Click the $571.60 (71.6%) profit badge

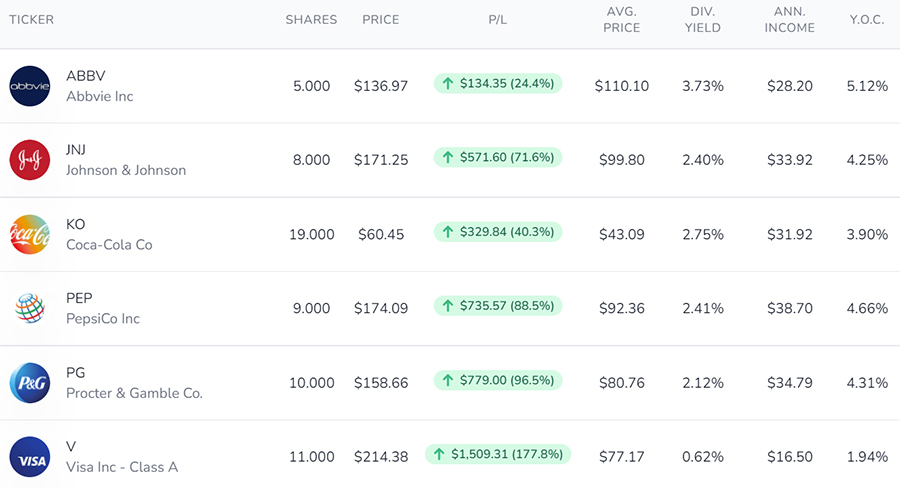pos(498,158)
